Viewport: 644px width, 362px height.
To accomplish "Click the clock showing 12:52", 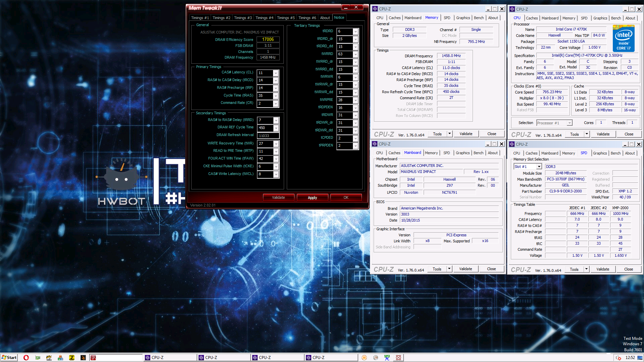I will (630, 358).
